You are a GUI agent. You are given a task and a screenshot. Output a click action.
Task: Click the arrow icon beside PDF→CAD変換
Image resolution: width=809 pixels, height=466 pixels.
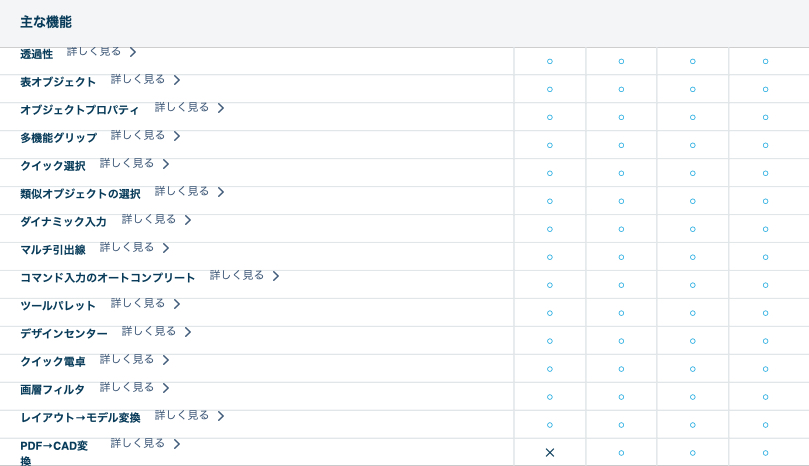177,443
